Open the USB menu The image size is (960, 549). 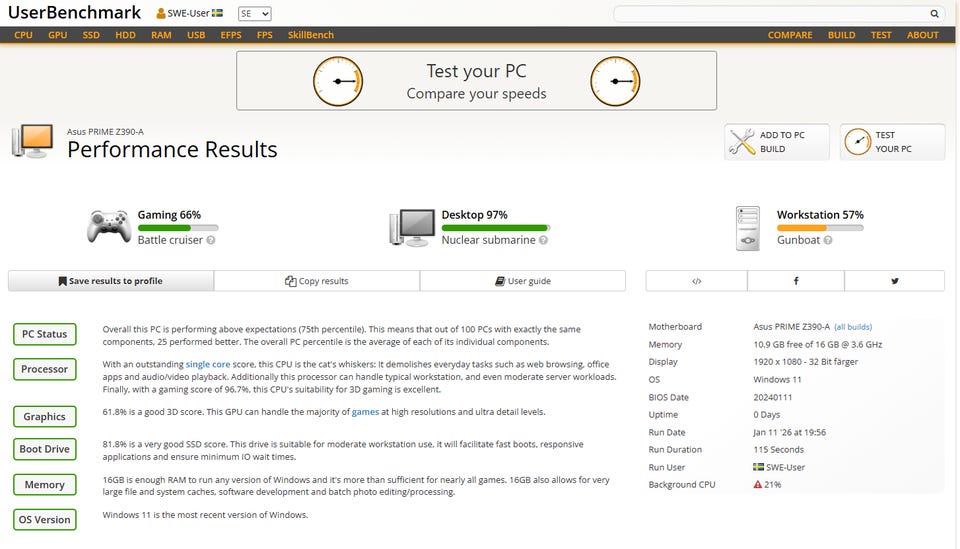[x=196, y=35]
